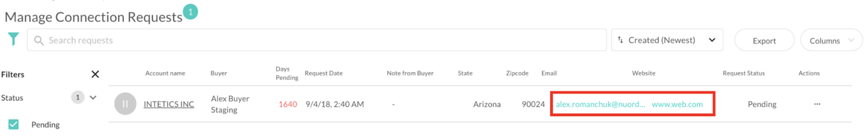Click the Request Date column header

(324, 73)
